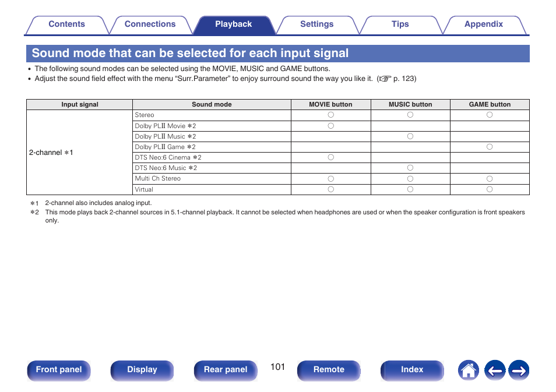This screenshot has height=392, width=556.
Task: Go to the Remote section
Action: click(329, 370)
